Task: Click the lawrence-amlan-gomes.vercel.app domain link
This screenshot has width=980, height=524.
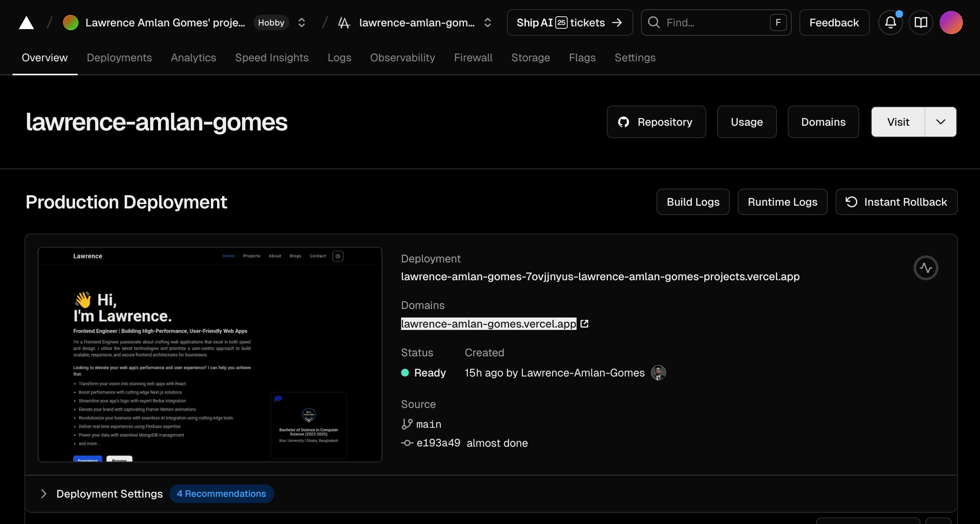Action: pos(488,324)
